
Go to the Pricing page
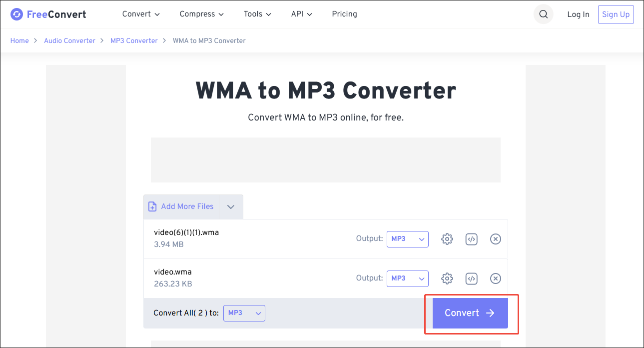pyautogui.click(x=344, y=14)
